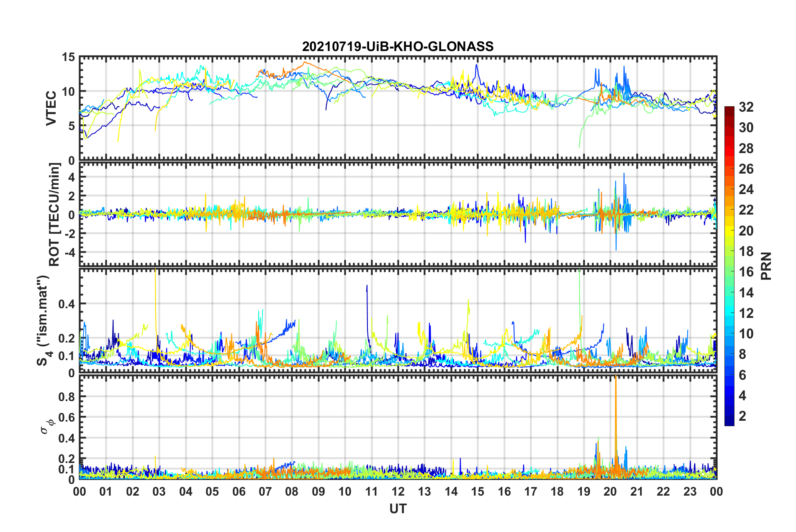The width and height of the screenshot is (796, 532).
Task: Click VTEC axis tick value 15
Action: tap(68, 57)
